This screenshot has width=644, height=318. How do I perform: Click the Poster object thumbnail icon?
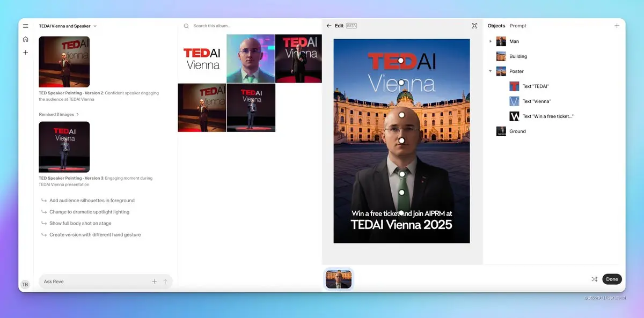click(501, 71)
